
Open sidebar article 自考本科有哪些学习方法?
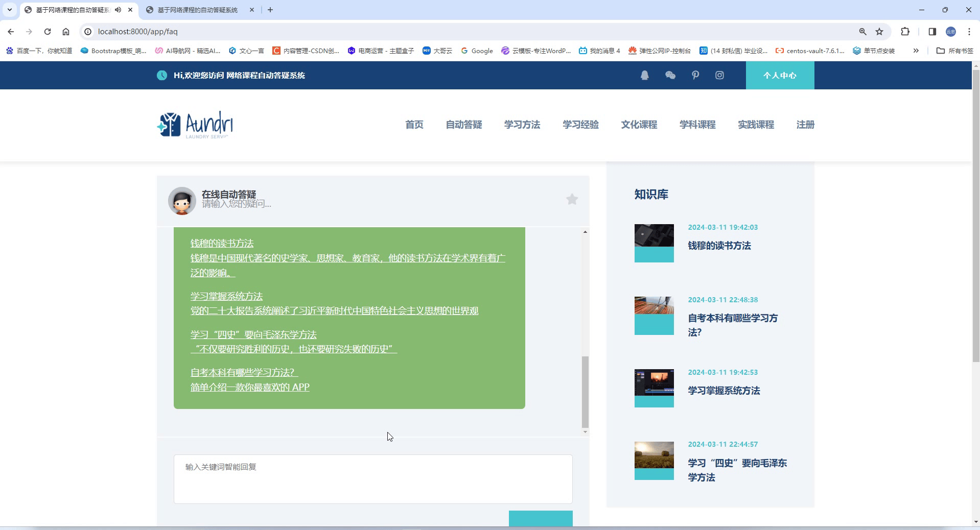tap(733, 325)
